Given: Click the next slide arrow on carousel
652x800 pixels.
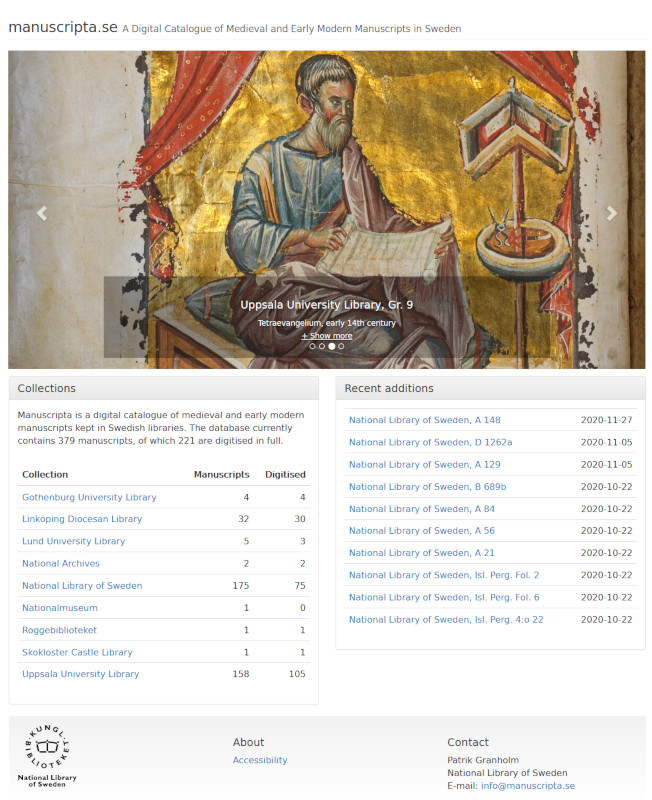Looking at the screenshot, I should tap(612, 212).
